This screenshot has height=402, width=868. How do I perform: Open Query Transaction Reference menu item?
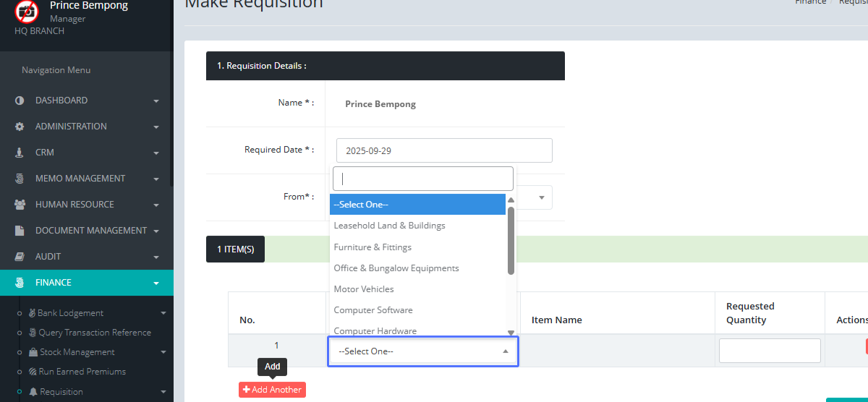point(94,333)
